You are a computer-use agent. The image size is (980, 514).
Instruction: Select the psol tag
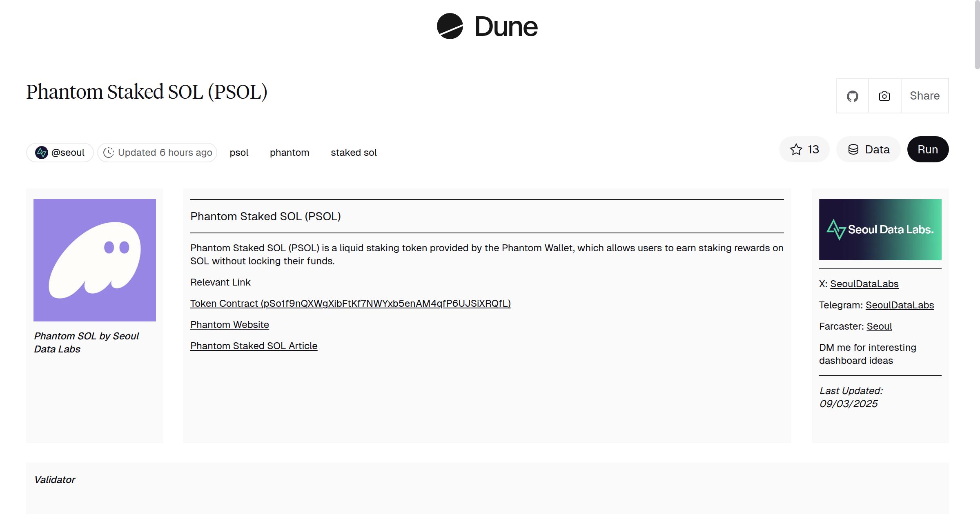click(239, 152)
